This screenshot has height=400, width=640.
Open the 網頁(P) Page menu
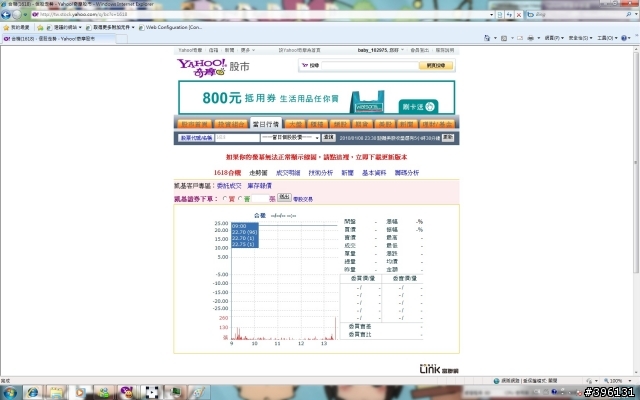(x=554, y=38)
